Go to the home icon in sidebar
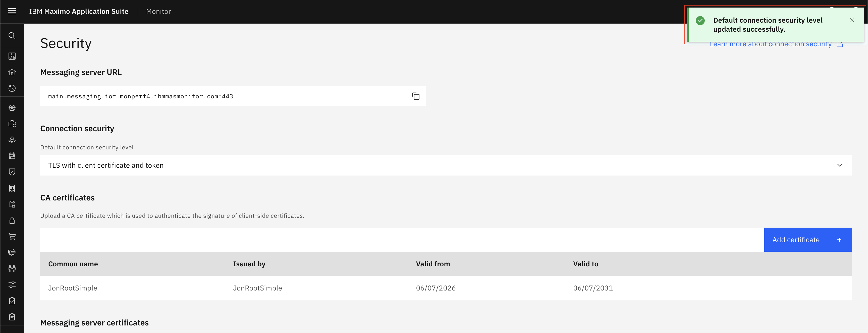The image size is (868, 333). click(x=12, y=72)
